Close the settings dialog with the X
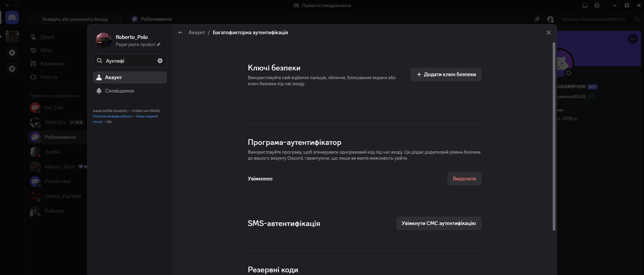The image size is (644, 275). click(x=548, y=32)
